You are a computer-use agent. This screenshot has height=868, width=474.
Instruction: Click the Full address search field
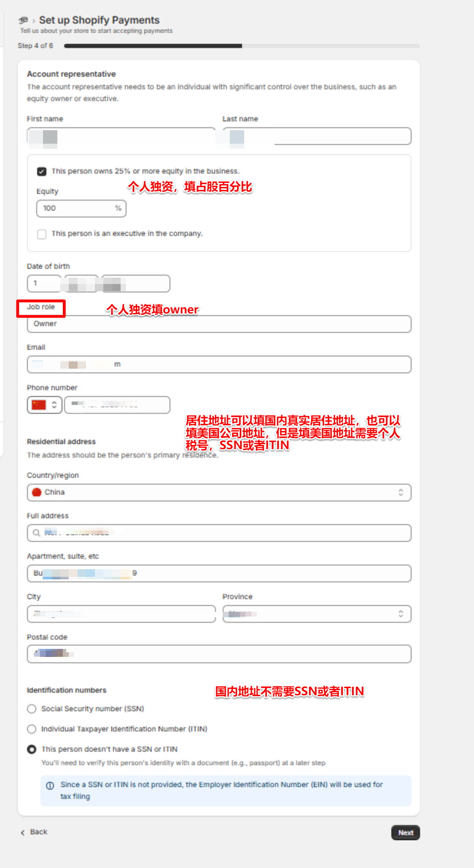pyautogui.click(x=219, y=533)
